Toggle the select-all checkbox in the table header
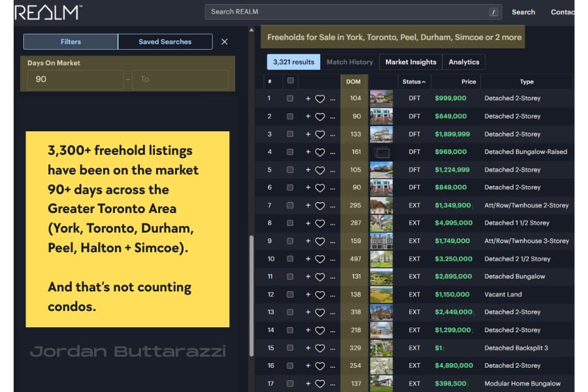Viewport: 588px width, 392px height. (290, 80)
